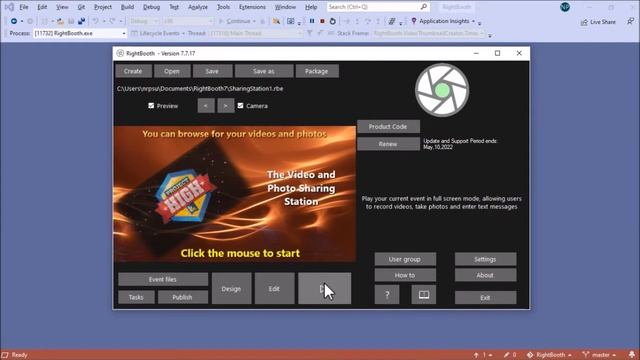Click the notifications bell in status bar

pos(631,355)
